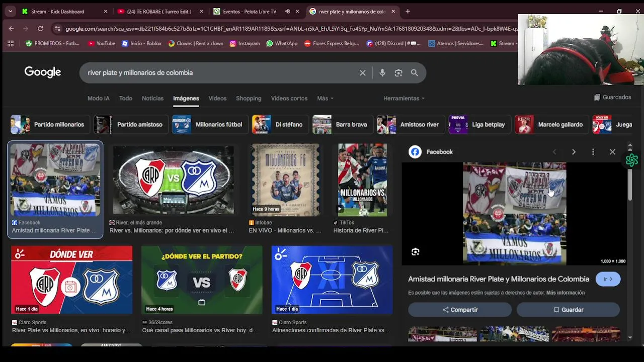The image size is (644, 362).
Task: Go back with browser back arrow
Action: pos(11,29)
